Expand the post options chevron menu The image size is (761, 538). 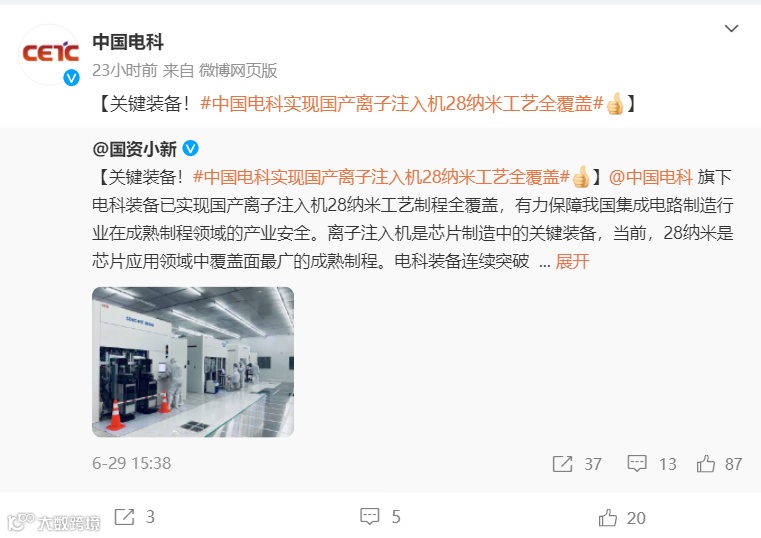[731, 28]
